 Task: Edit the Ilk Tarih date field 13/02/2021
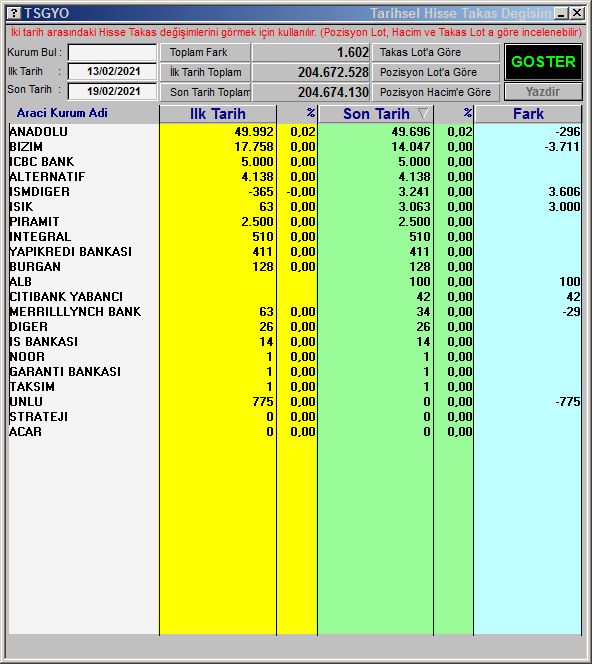pos(112,72)
